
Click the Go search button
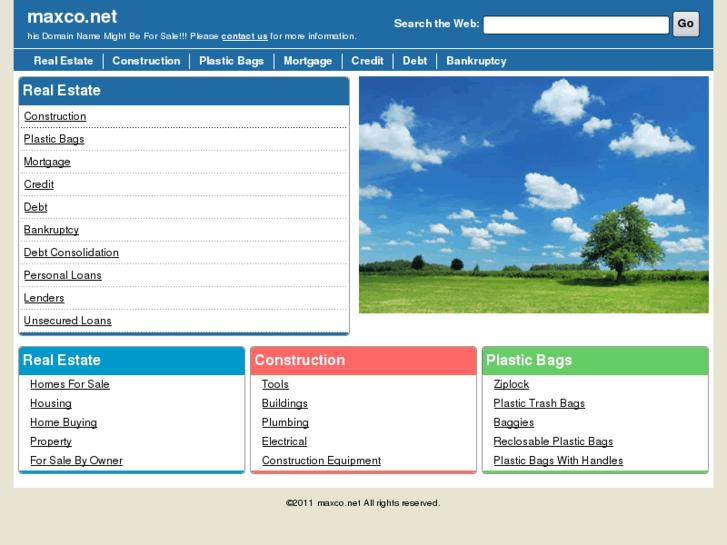[686, 24]
